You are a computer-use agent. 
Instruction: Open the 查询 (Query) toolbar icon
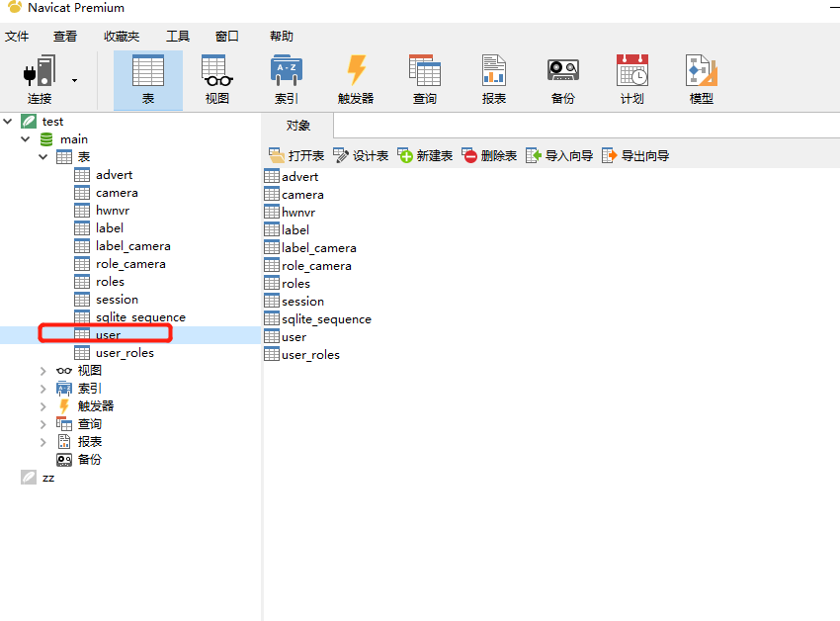pos(424,79)
